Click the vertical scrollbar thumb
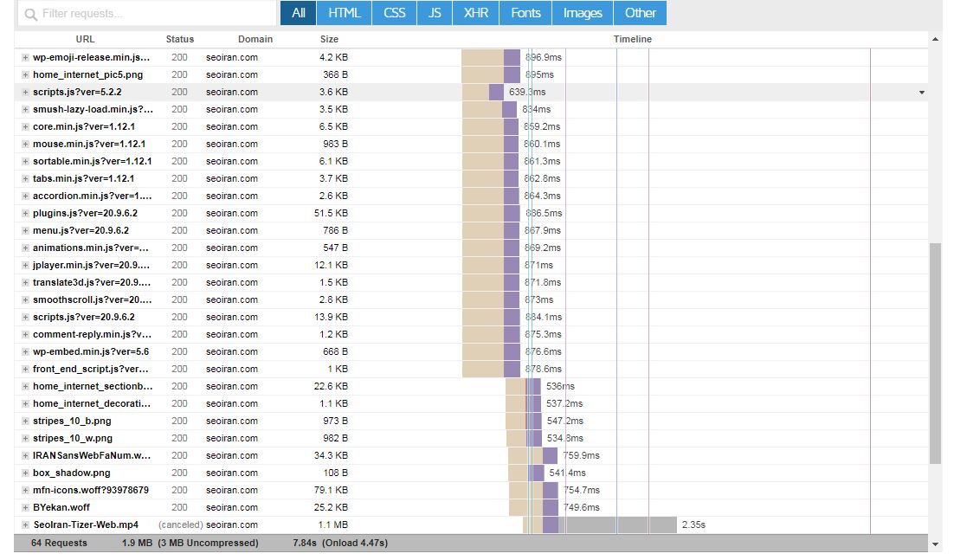The width and height of the screenshot is (954, 560). 935,353
